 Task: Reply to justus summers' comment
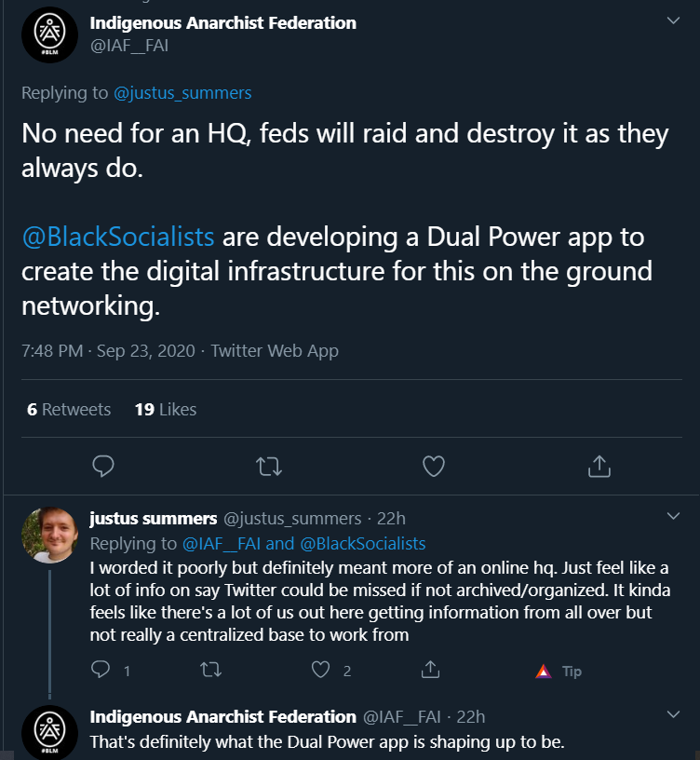coord(101,670)
